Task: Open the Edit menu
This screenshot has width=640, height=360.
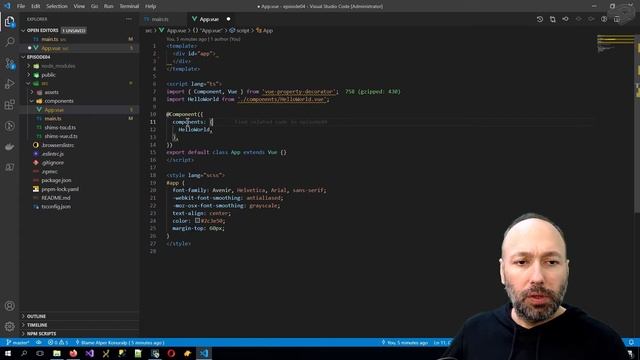Action: [36, 6]
